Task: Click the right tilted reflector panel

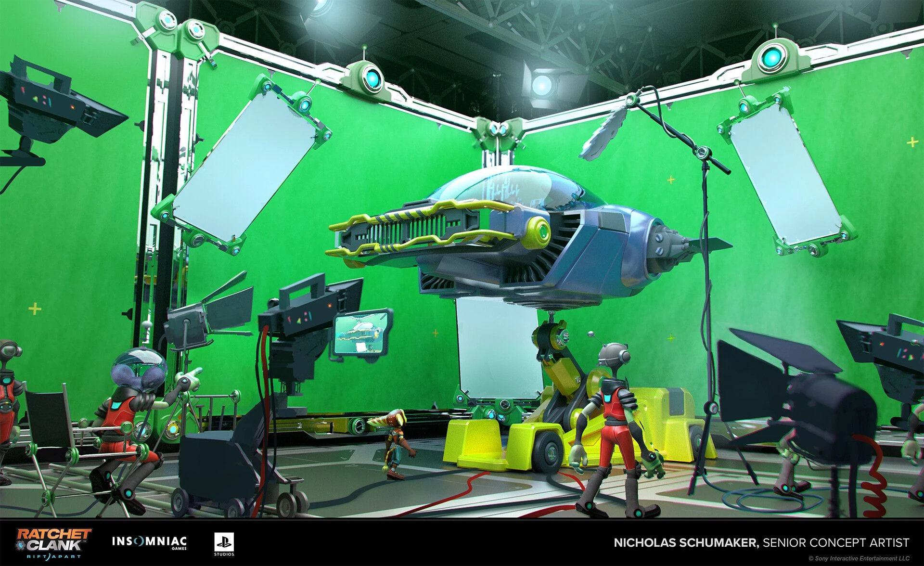Action: coord(784,176)
